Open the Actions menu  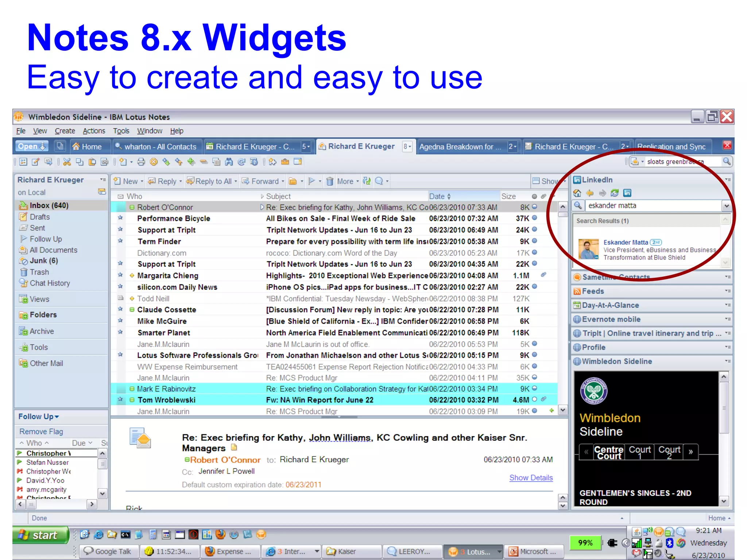point(94,131)
